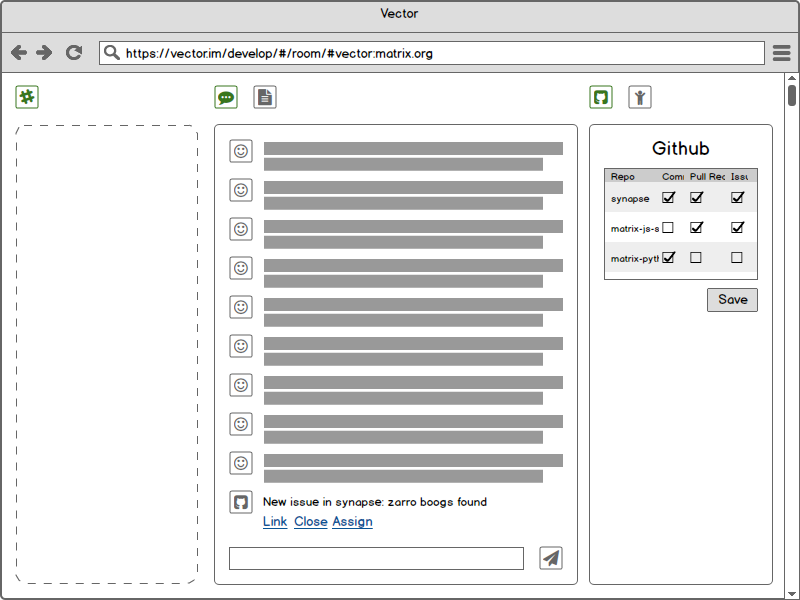
Task: Click the page's vertical scrollbar handle
Action: coord(792,95)
